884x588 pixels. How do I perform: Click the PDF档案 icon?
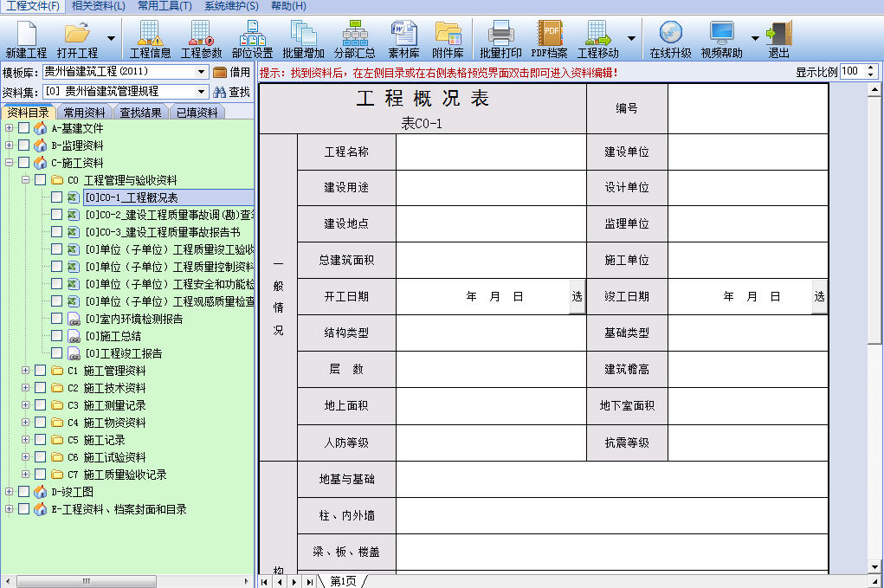(x=549, y=40)
